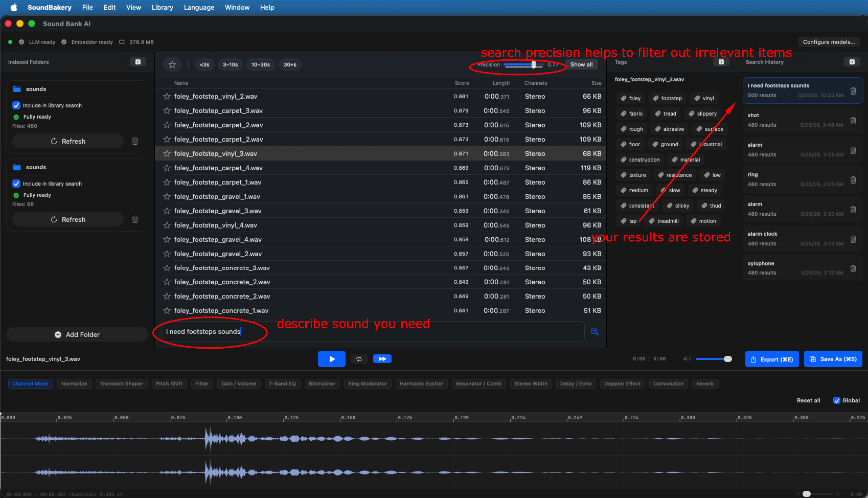Collapse the Search History panel
This screenshot has width=868, height=498.
(852, 62)
